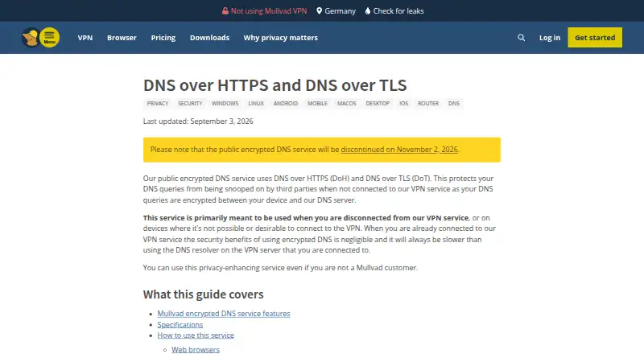
Task: Open discontinued on November 2, 2026 link
Action: coord(399,150)
